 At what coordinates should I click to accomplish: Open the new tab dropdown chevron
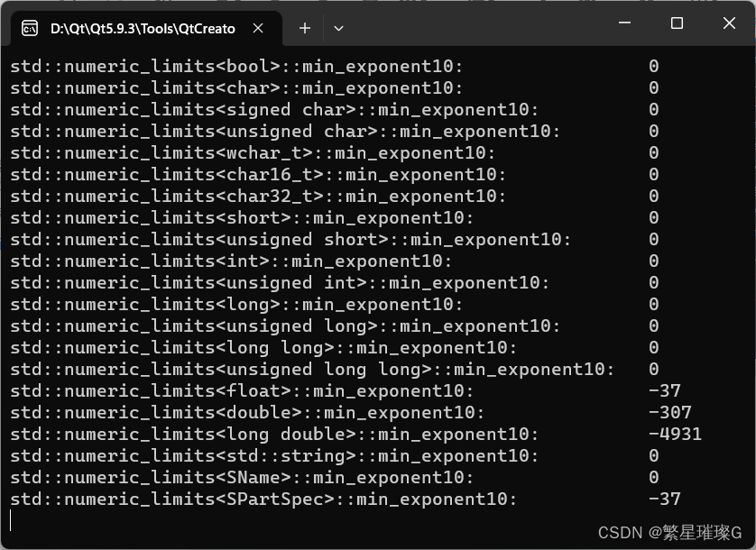[x=338, y=28]
